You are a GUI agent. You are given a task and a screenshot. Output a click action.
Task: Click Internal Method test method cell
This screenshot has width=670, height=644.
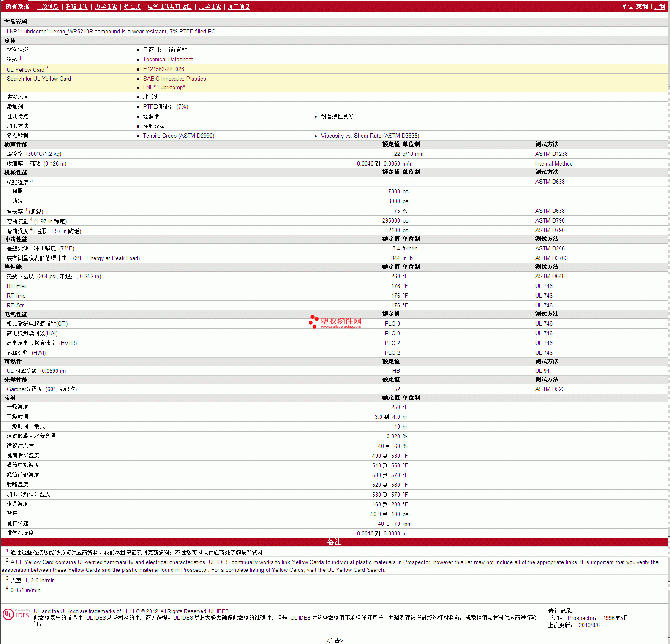click(x=554, y=164)
